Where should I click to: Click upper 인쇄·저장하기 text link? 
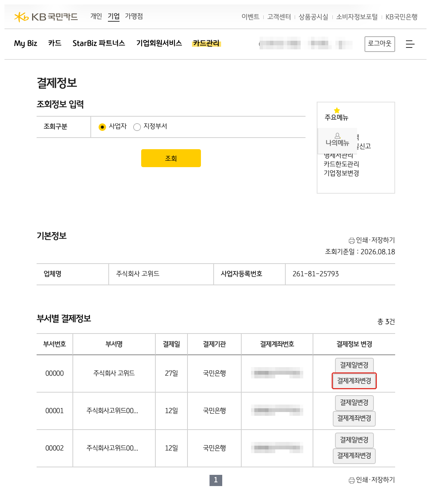point(375,240)
